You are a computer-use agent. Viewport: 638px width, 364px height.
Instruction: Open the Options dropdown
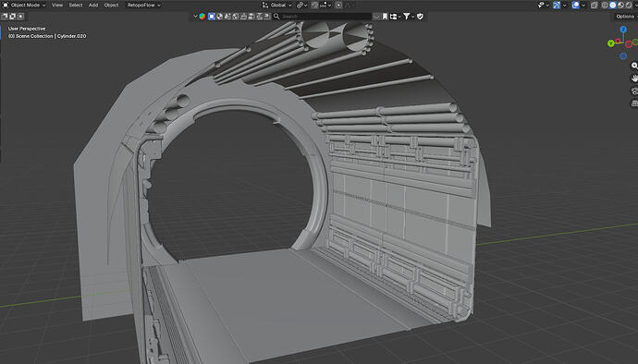coord(626,17)
